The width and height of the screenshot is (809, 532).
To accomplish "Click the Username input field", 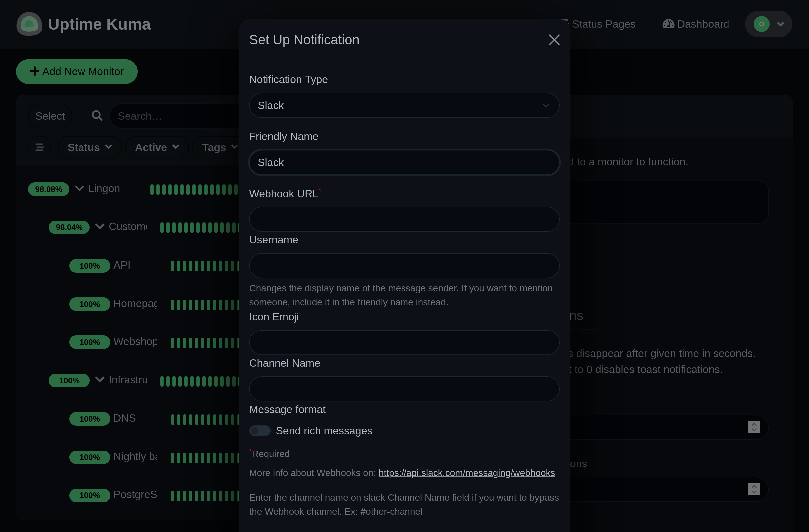I will click(404, 266).
